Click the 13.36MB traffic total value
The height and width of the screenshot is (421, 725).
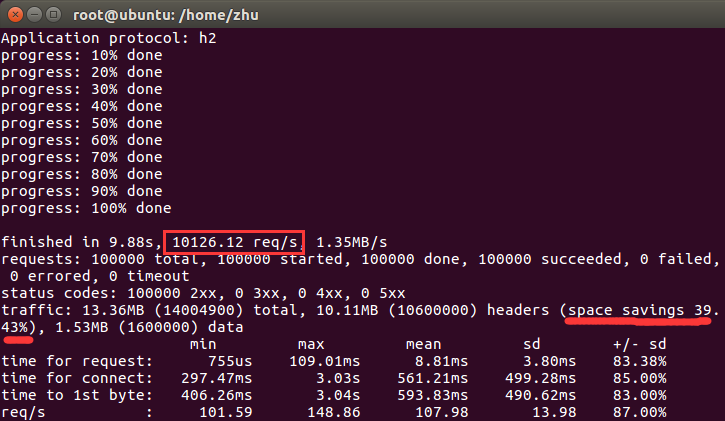pyautogui.click(x=113, y=310)
